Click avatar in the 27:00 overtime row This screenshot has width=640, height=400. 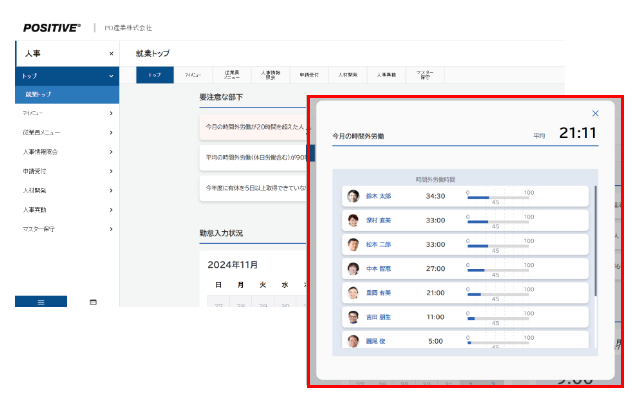[x=353, y=269]
